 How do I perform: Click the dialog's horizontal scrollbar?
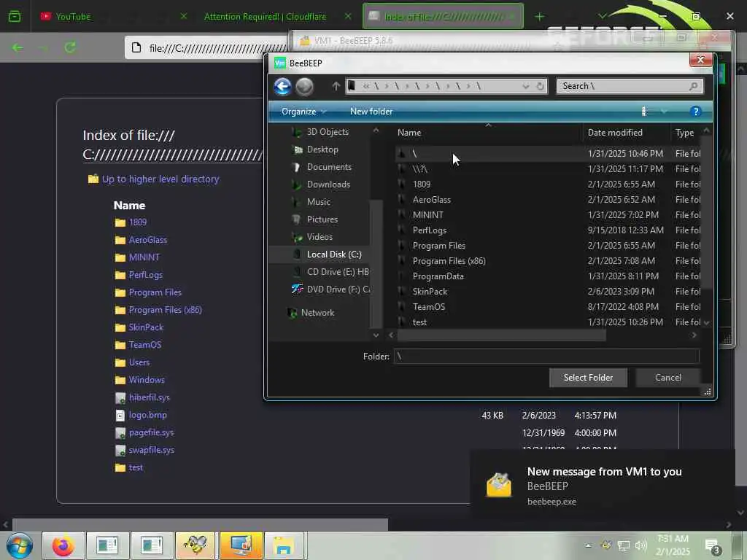(x=501, y=335)
